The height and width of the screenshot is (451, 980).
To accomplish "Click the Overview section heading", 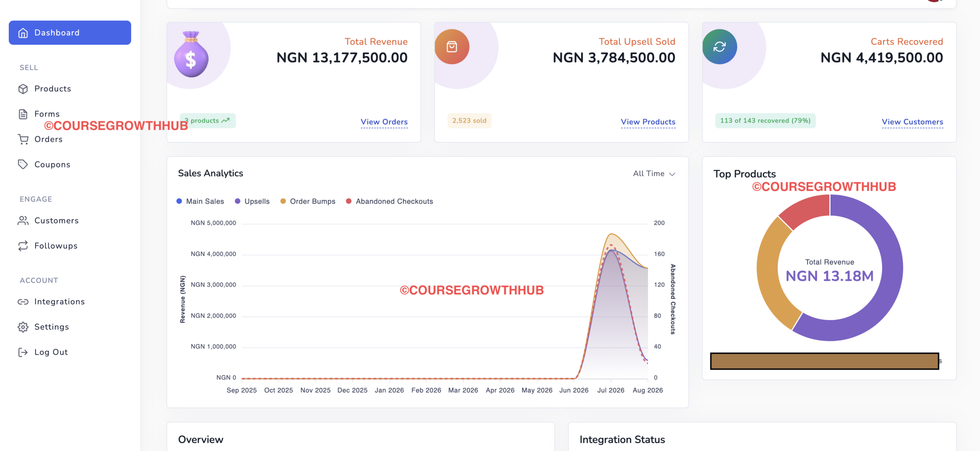I will (x=201, y=440).
